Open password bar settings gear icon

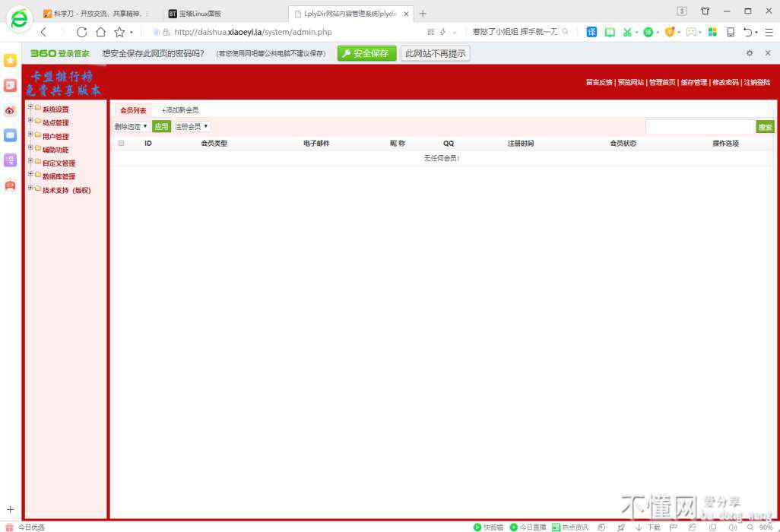tap(750, 53)
